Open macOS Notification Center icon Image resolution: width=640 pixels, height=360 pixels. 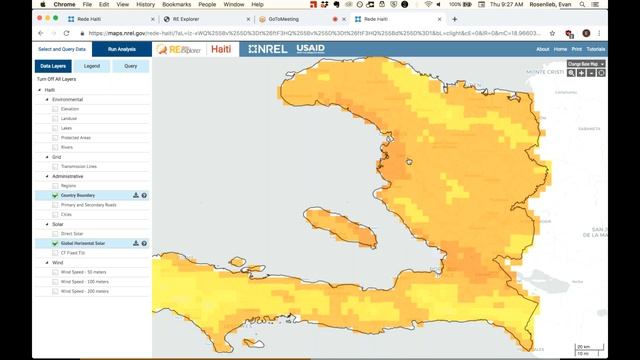point(595,4)
